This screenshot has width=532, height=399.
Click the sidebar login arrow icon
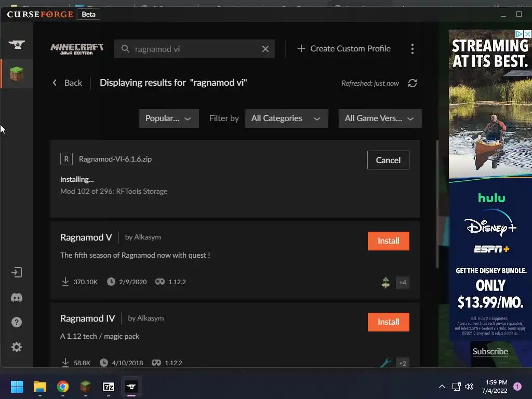point(17,272)
